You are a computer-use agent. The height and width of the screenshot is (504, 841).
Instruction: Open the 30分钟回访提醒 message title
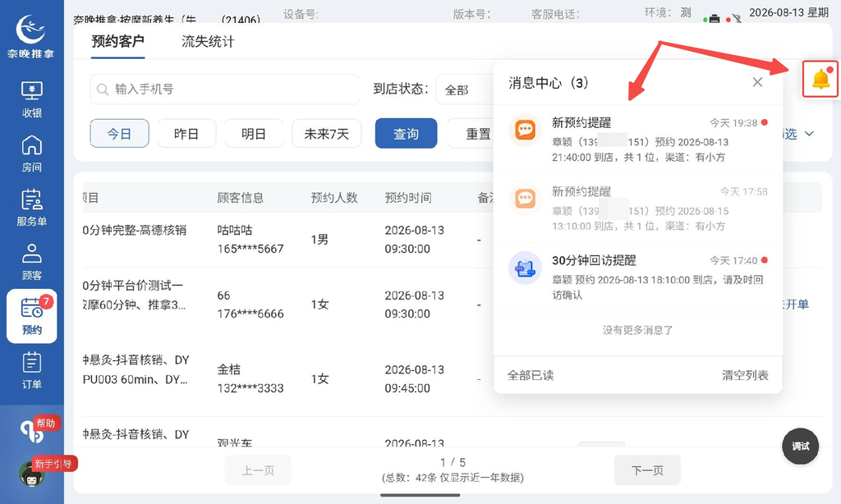tap(594, 260)
